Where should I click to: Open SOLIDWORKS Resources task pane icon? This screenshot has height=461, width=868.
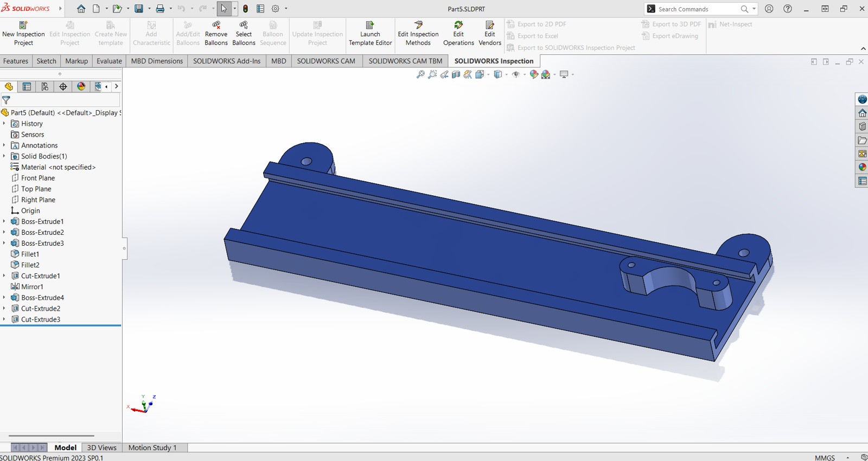pyautogui.click(x=862, y=113)
